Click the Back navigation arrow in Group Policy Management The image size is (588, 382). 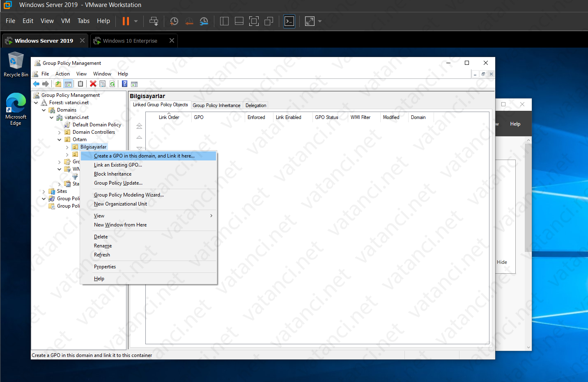pos(36,84)
